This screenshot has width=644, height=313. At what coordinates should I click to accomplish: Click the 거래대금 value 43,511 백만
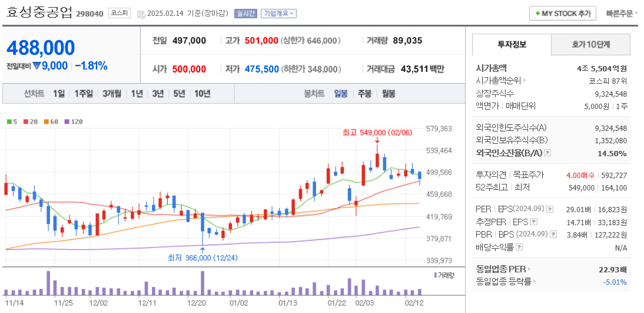point(422,69)
